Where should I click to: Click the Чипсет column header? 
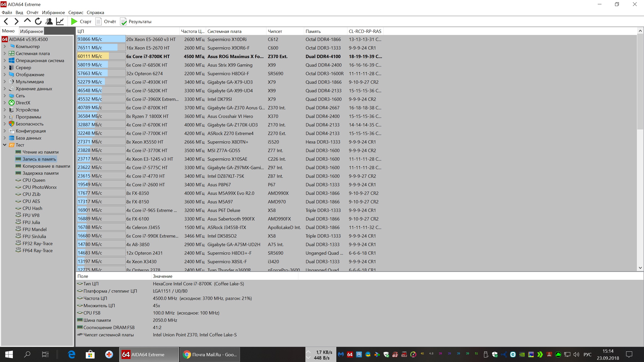pos(275,31)
